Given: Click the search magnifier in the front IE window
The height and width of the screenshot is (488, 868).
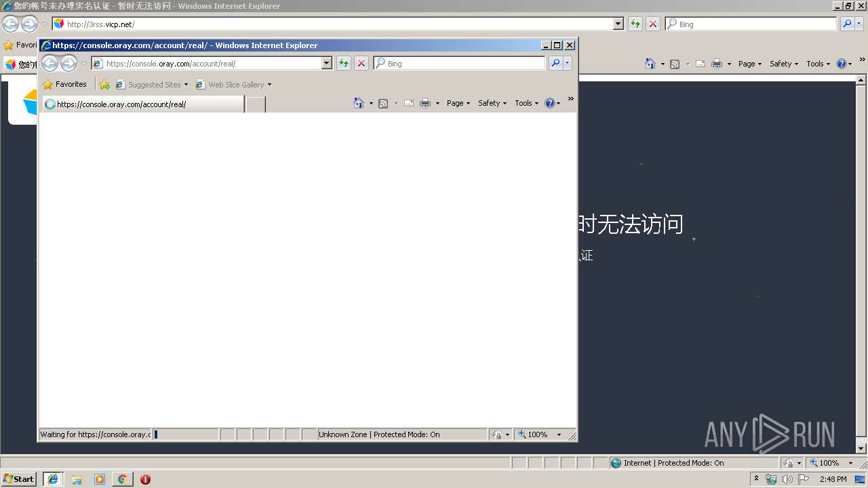Looking at the screenshot, I should point(555,63).
